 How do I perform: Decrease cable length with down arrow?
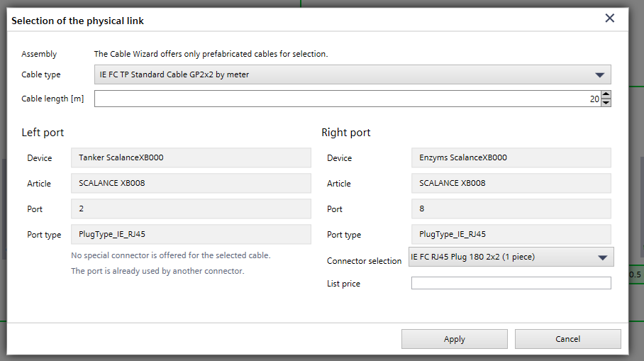[x=606, y=103]
